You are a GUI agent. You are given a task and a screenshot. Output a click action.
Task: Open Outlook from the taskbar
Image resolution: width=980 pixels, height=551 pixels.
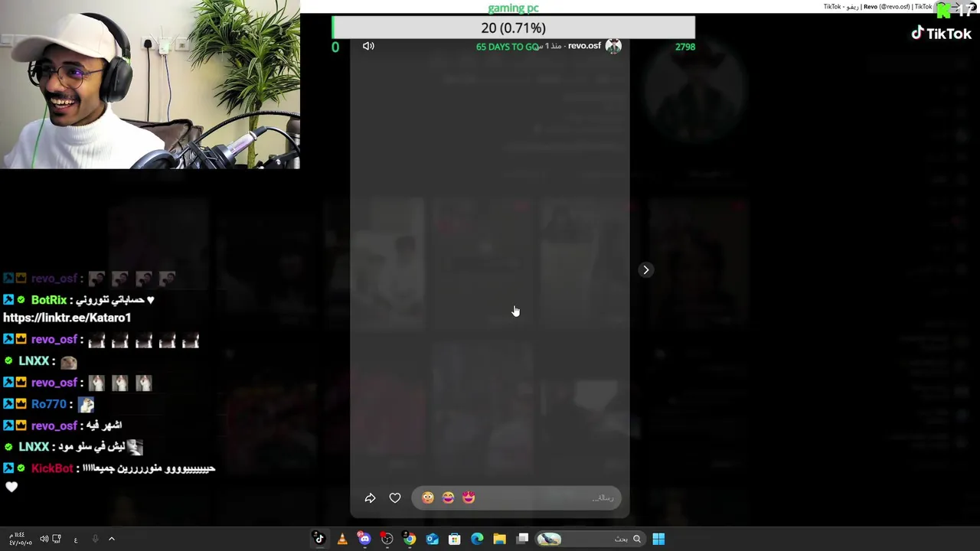coord(432,539)
